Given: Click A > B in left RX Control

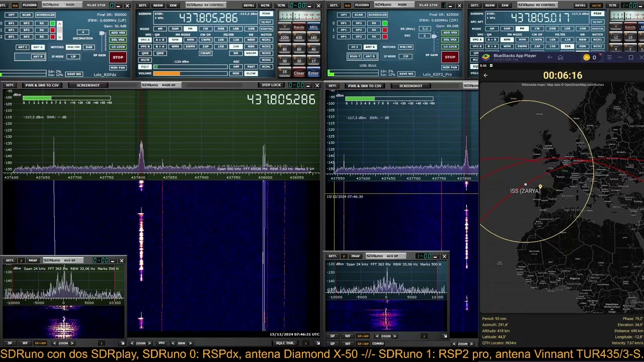Looking at the screenshot, I should 160,40.
